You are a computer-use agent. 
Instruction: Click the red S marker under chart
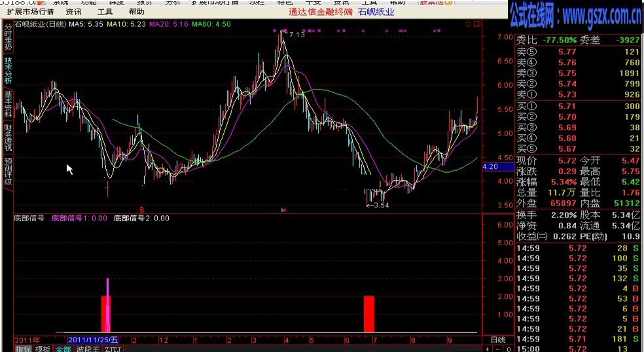(142, 209)
